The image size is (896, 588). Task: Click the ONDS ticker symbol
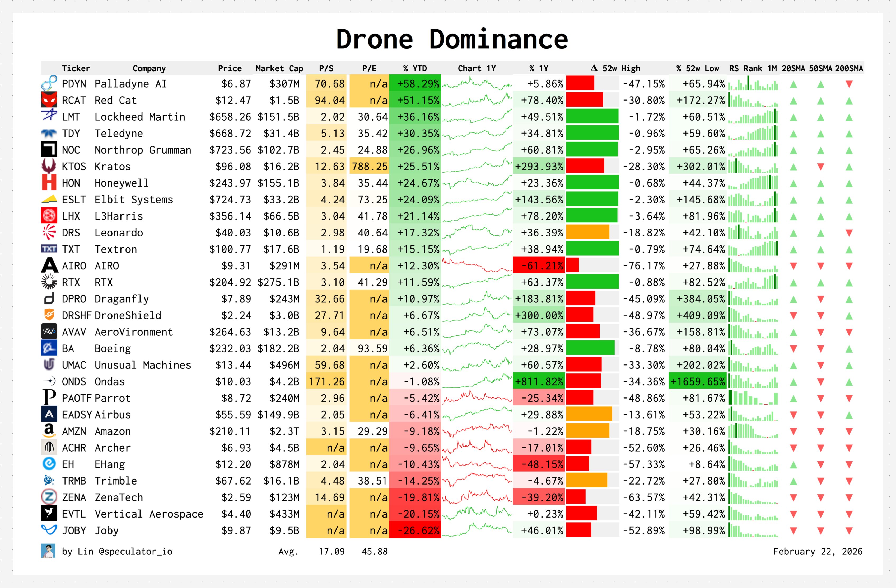click(x=74, y=381)
